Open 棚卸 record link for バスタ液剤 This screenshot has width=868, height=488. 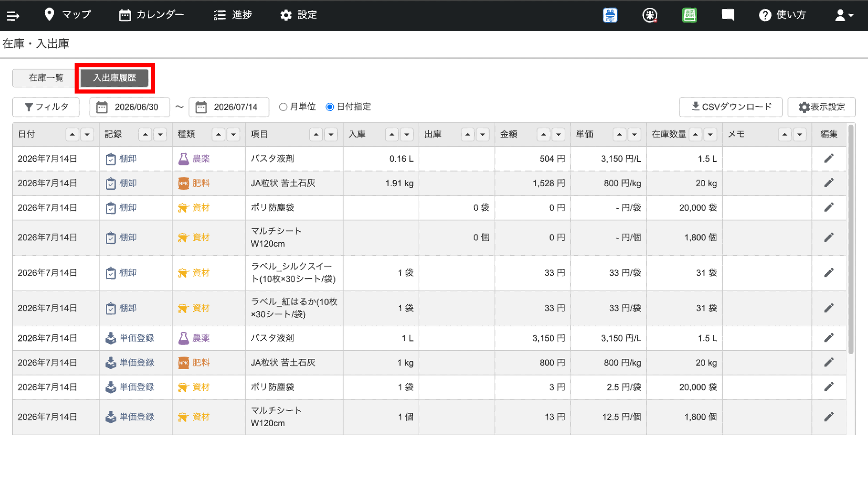click(121, 159)
